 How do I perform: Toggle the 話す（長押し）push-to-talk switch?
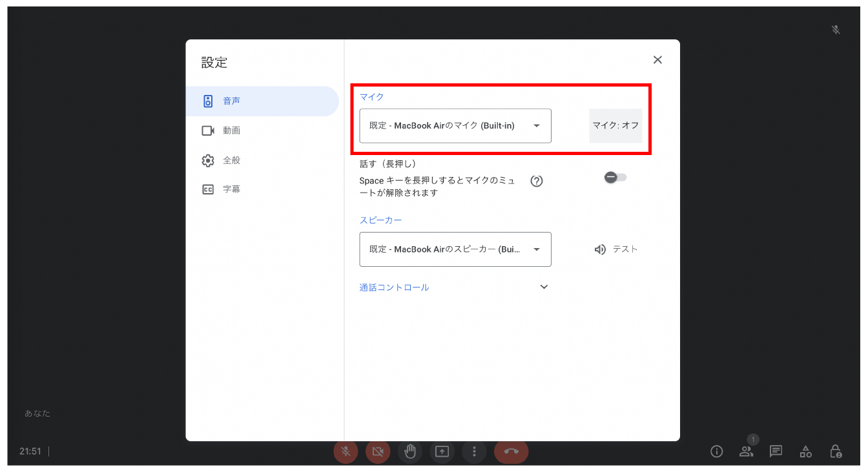(615, 178)
